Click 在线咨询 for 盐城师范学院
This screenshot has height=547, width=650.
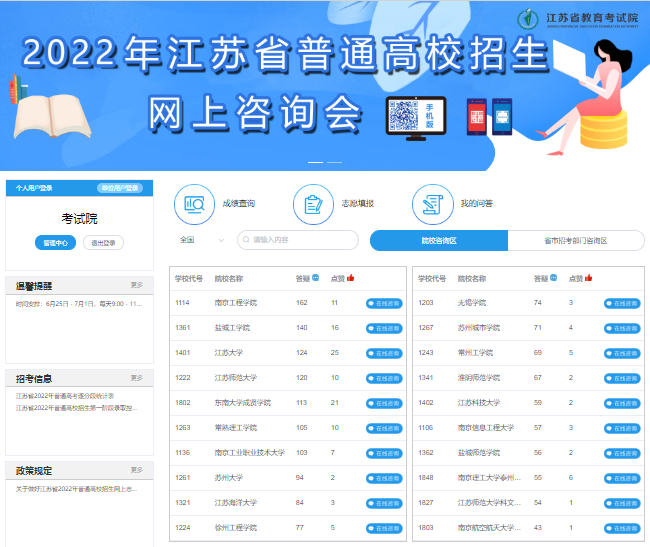tap(622, 453)
